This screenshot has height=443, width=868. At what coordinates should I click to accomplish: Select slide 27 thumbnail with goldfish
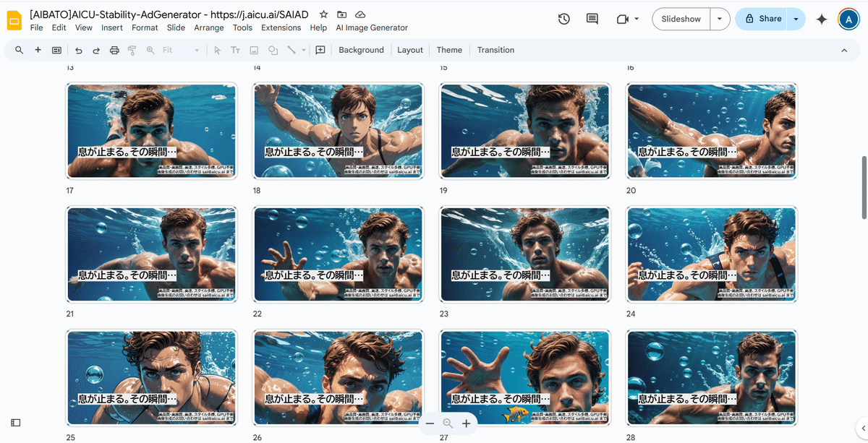525,378
